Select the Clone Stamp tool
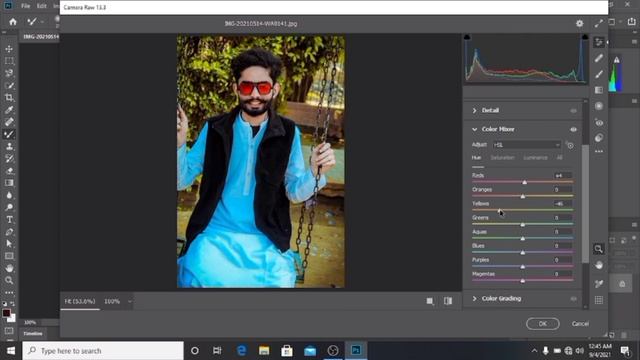Image resolution: width=640 pixels, height=360 pixels. coord(9,147)
